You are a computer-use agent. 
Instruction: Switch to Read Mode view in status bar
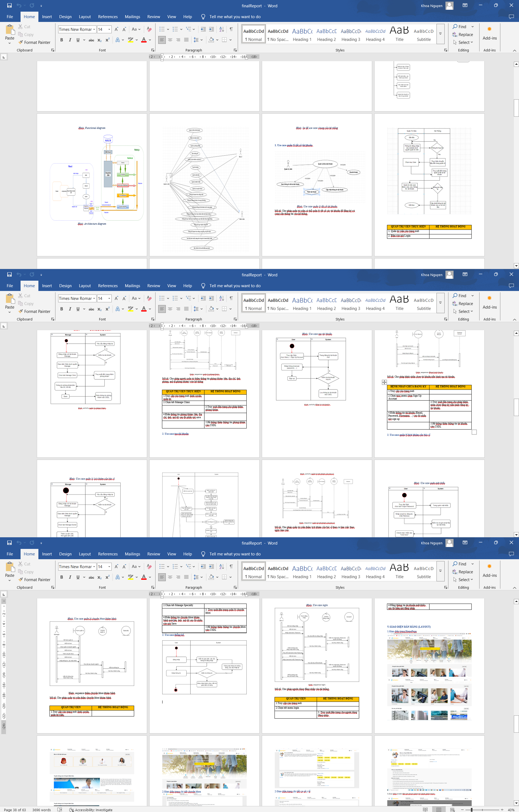(425, 809)
